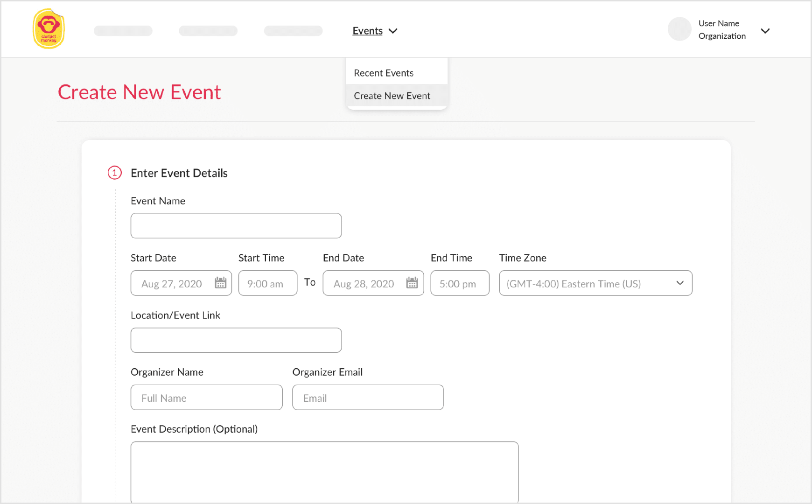Click the Event Description text area
The height and width of the screenshot is (504, 812).
point(325,472)
